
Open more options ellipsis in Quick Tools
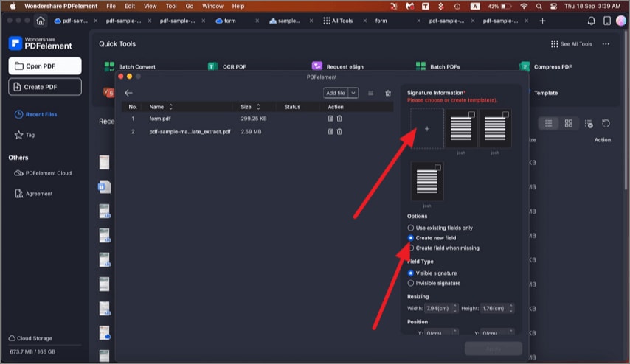coord(606,43)
